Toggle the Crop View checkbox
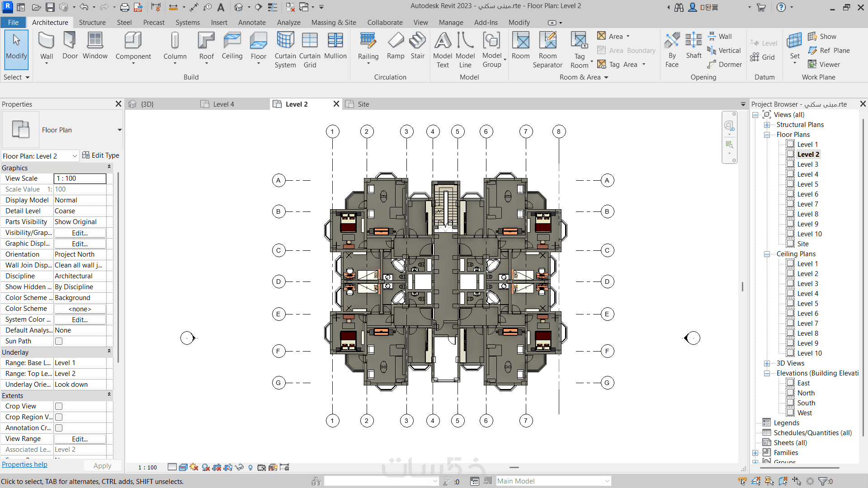 (x=59, y=406)
